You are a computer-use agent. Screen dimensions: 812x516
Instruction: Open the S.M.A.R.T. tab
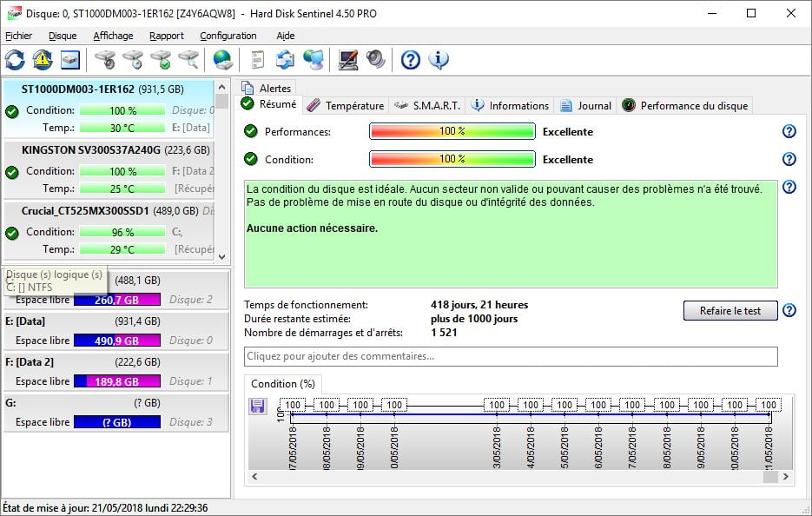pos(428,106)
